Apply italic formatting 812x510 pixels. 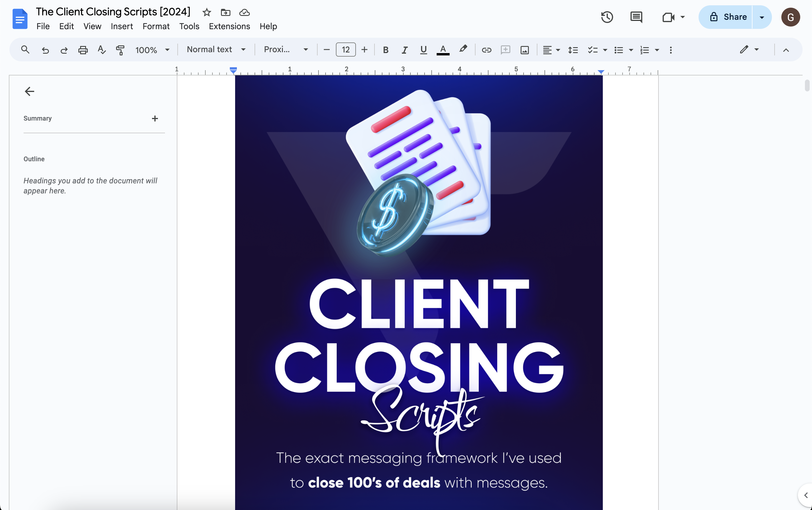404,50
